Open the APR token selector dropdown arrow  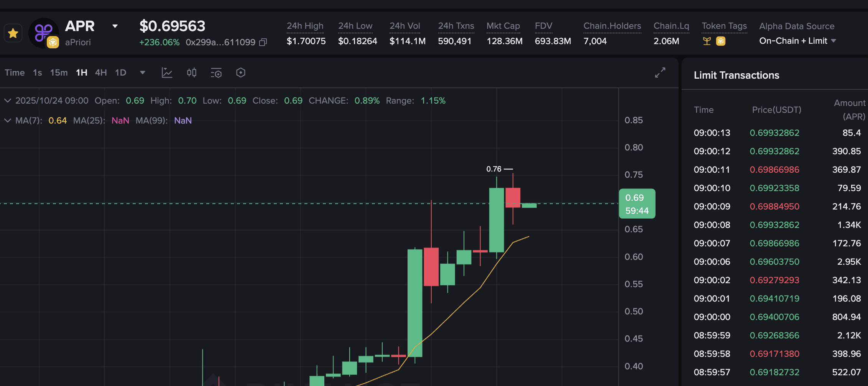click(x=115, y=26)
